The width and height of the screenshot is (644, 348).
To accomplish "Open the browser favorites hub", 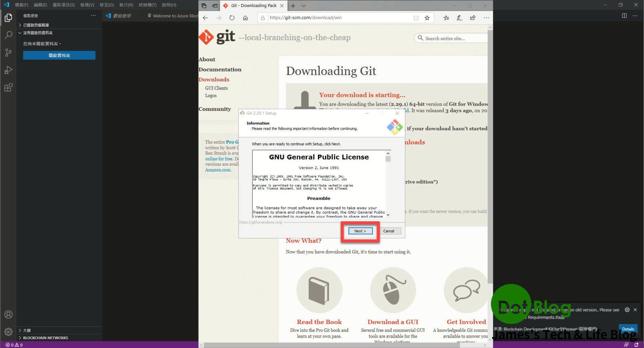I will click(x=446, y=18).
